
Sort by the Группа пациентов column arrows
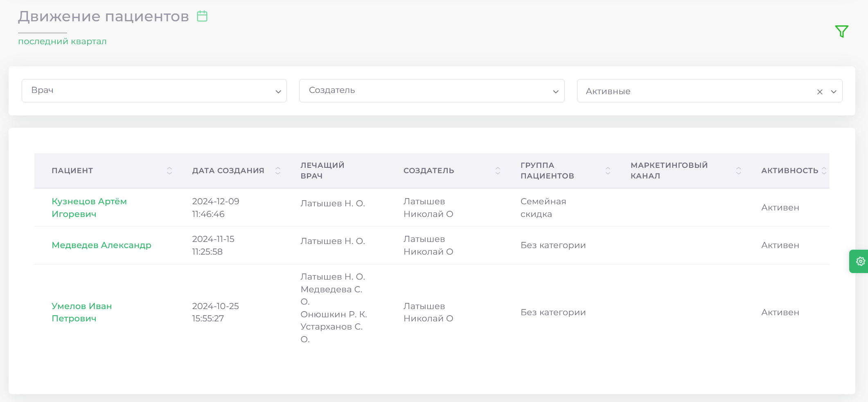(x=608, y=171)
